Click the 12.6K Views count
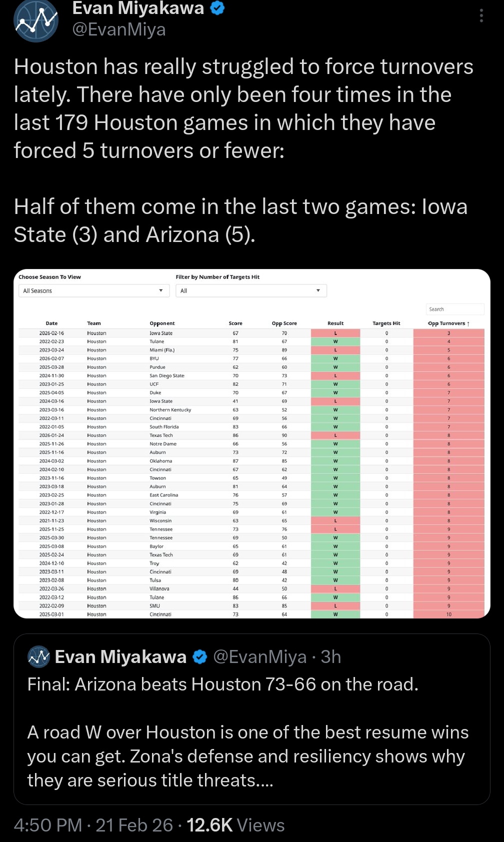Screen dimensions: 504x842 pos(235,825)
